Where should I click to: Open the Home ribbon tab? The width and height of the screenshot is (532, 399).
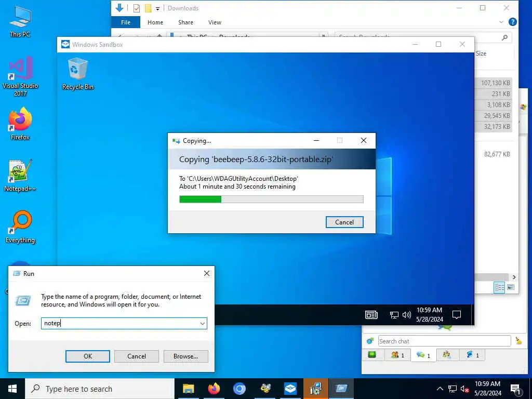(155, 22)
